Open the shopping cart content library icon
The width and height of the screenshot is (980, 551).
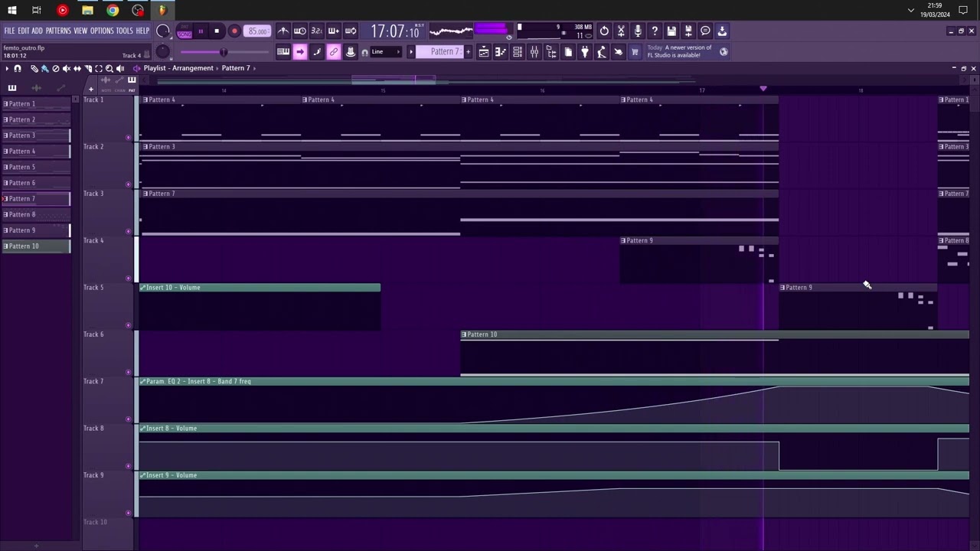tap(634, 52)
